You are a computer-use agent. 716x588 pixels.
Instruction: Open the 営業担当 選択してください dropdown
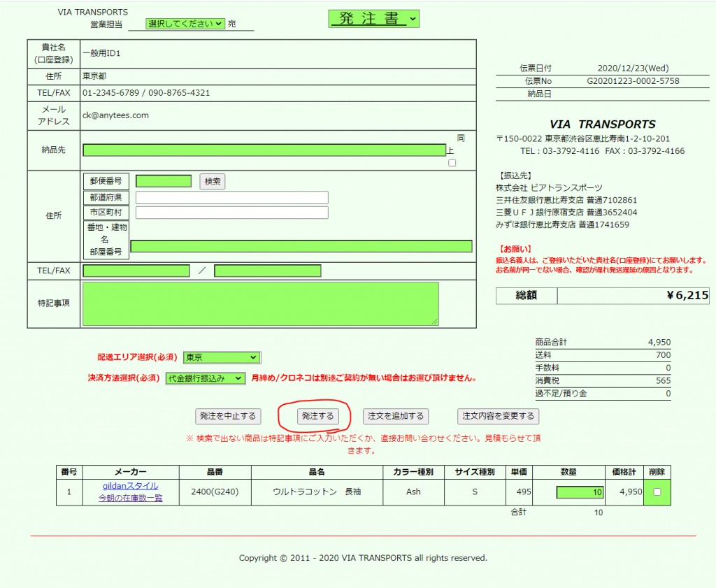point(185,24)
